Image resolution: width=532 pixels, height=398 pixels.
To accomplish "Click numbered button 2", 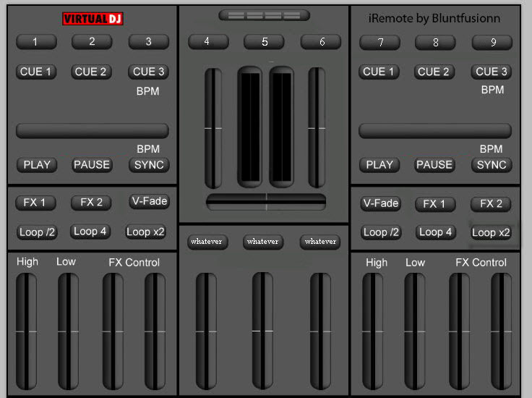I will pyautogui.click(x=92, y=41).
